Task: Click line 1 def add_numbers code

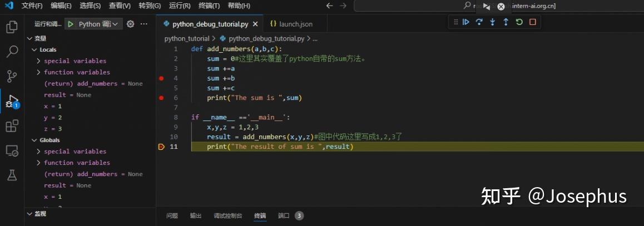Action: (237, 49)
